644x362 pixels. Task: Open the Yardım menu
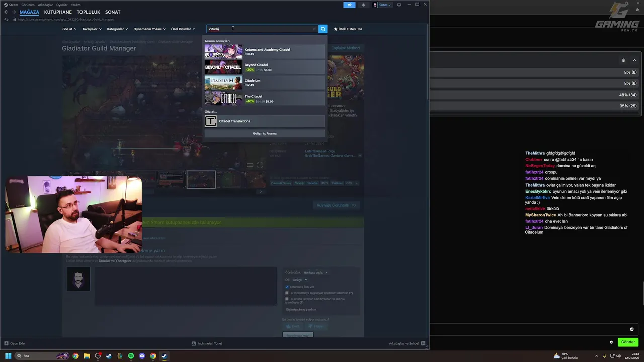pyautogui.click(x=76, y=5)
